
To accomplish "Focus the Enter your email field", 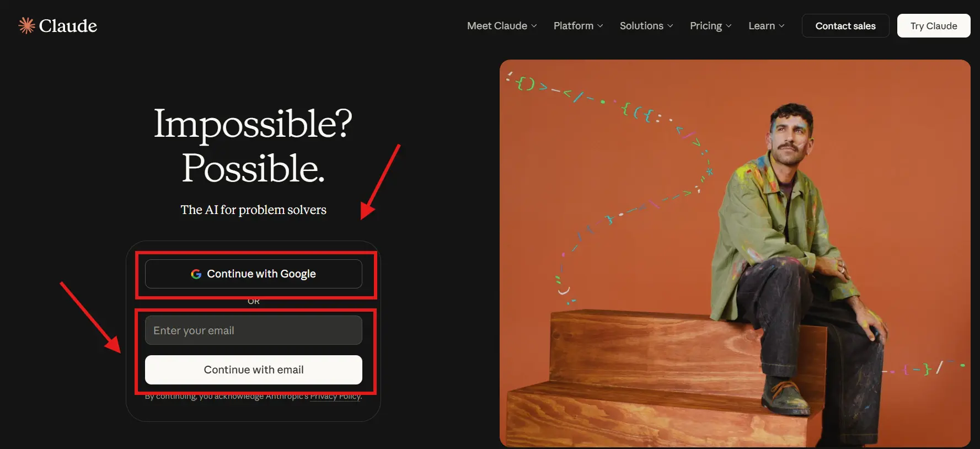I will [x=253, y=330].
